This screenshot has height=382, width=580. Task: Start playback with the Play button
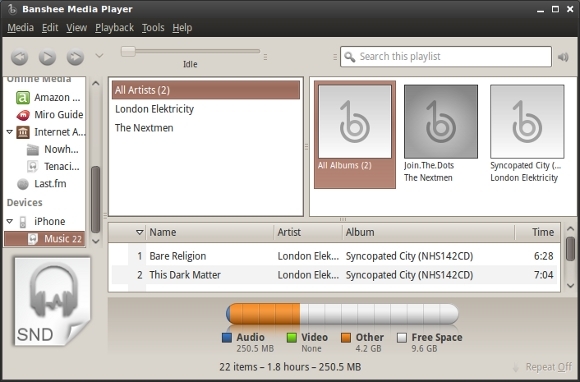pos(47,57)
